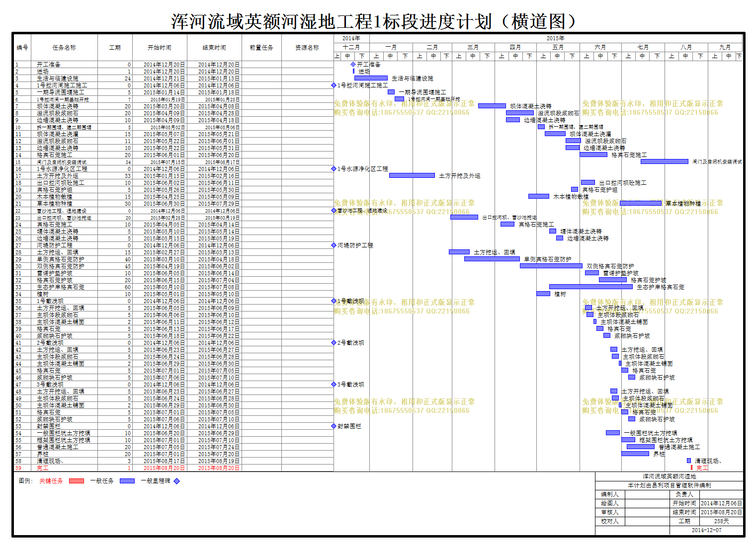Select the 九月 month header
This screenshot has height=548, width=756.
tap(726, 47)
